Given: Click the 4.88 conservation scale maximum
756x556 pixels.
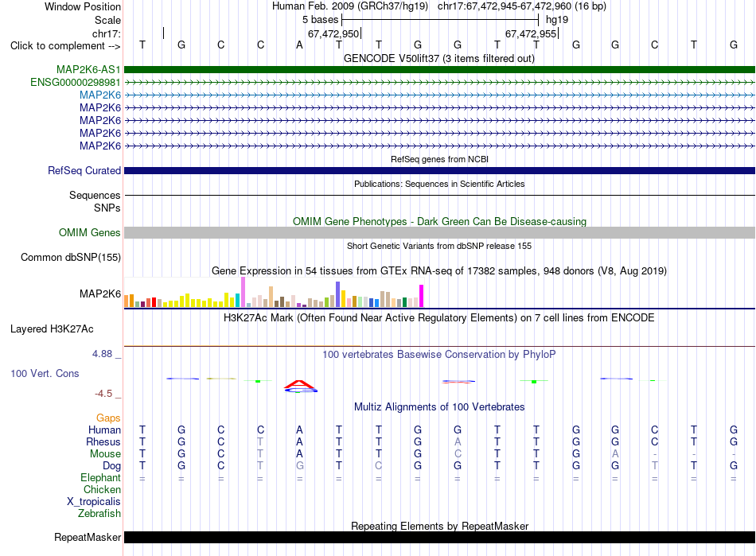Looking at the screenshot, I should tap(102, 354).
